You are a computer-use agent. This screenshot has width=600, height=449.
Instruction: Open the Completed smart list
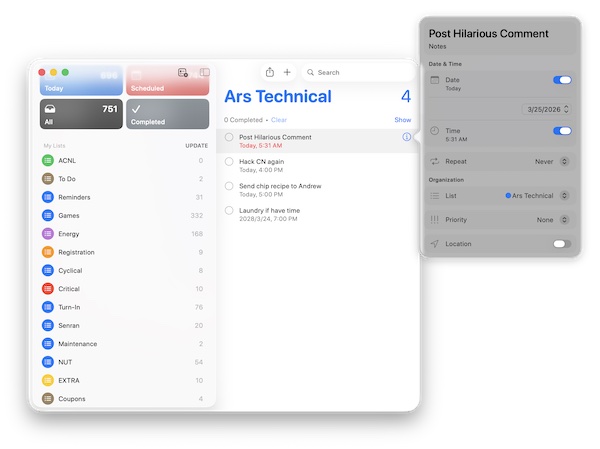coord(167,114)
